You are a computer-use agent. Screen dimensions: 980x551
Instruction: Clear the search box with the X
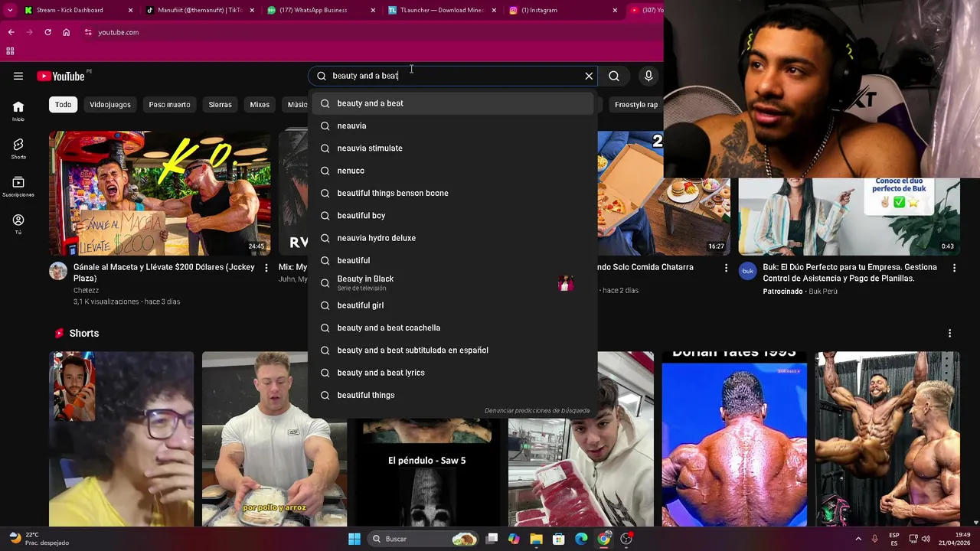(x=589, y=76)
